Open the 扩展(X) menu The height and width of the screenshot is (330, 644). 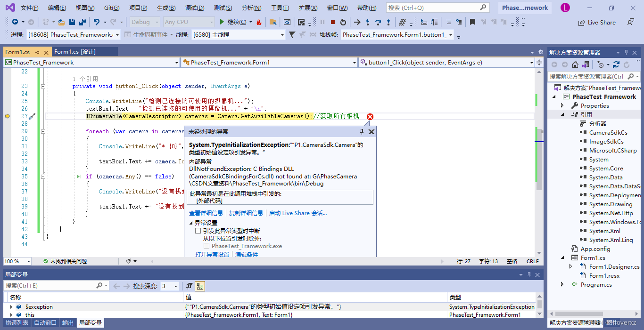click(x=308, y=8)
